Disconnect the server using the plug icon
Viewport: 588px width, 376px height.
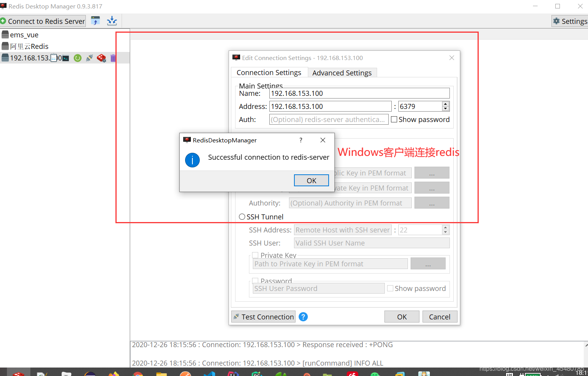click(89, 58)
